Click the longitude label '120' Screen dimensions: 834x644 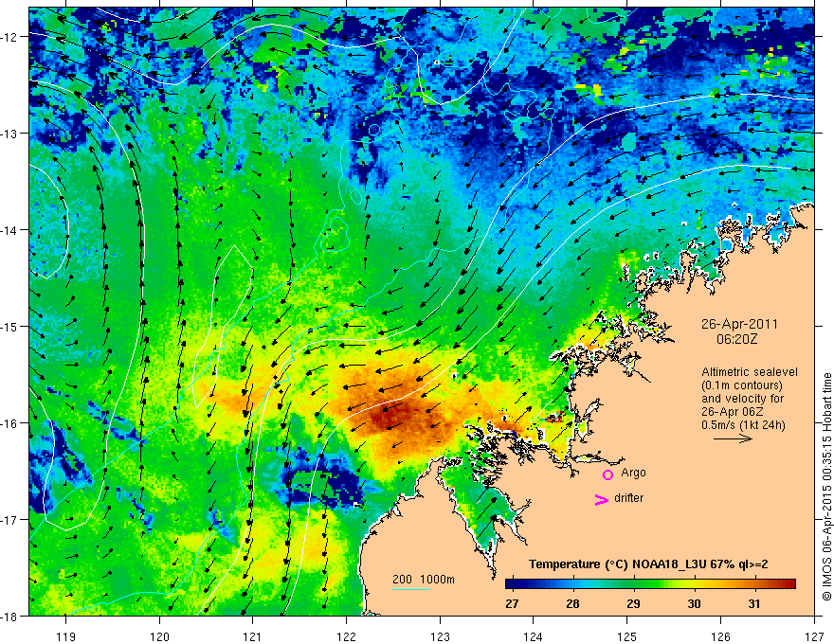(x=159, y=636)
